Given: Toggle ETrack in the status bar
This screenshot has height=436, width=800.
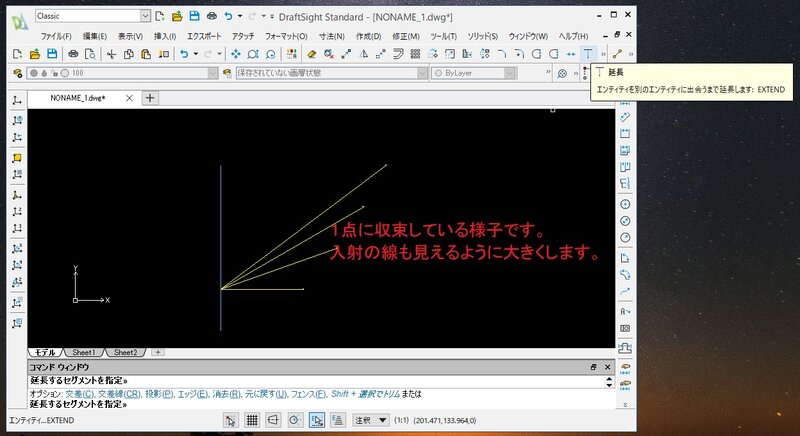Looking at the screenshot, I should click(338, 420).
